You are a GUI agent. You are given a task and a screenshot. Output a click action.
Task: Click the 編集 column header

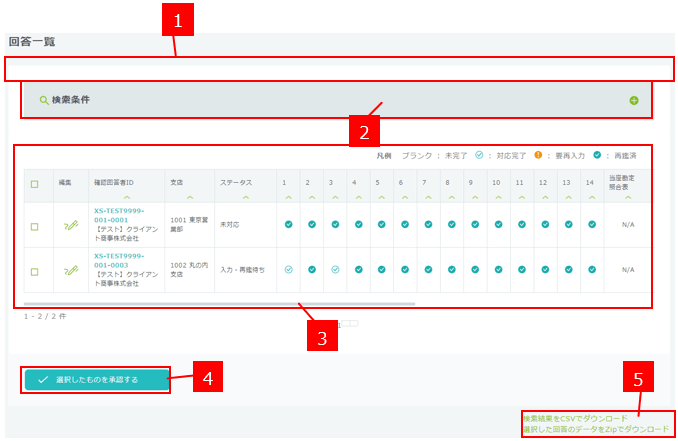coord(65,183)
